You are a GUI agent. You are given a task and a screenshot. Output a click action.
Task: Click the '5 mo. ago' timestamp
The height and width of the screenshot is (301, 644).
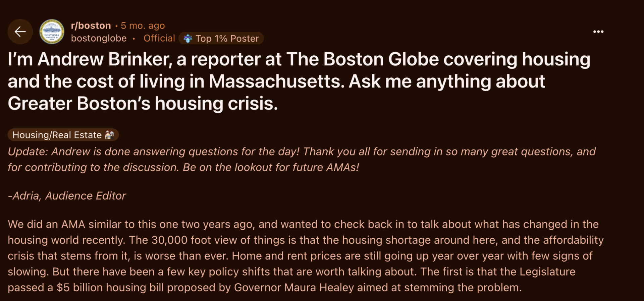[x=143, y=25]
